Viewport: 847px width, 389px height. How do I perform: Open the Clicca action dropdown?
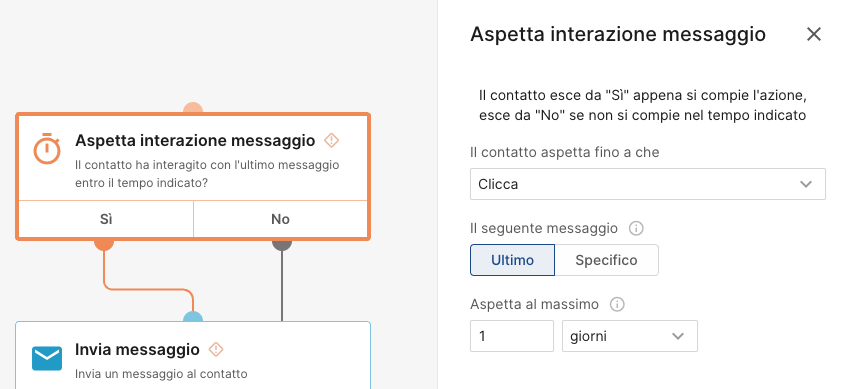click(648, 184)
